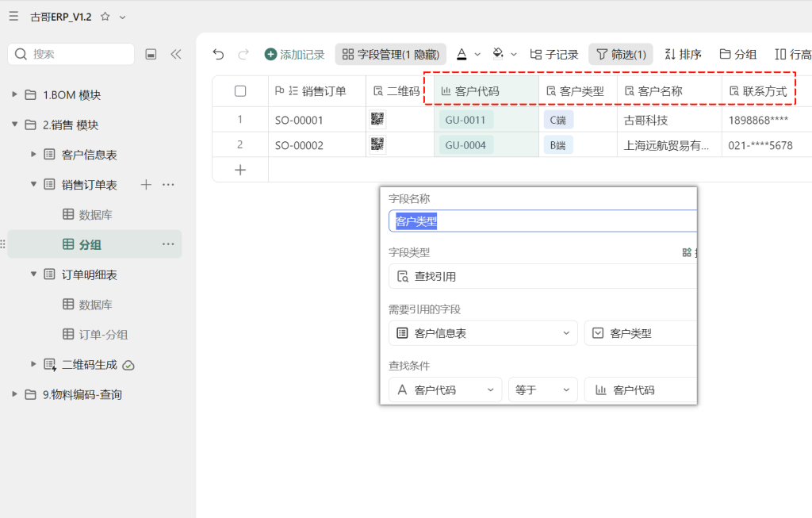Click 分组 toolbar button

click(738, 55)
